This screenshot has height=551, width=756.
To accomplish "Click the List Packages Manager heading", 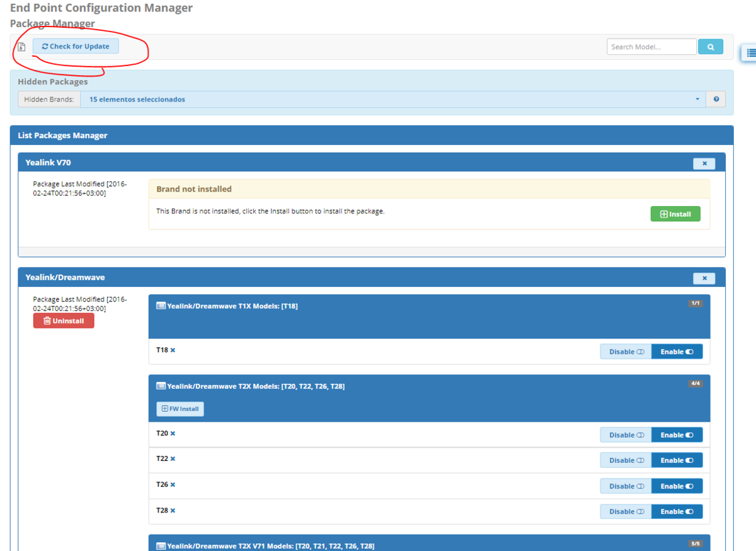I will (62, 136).
